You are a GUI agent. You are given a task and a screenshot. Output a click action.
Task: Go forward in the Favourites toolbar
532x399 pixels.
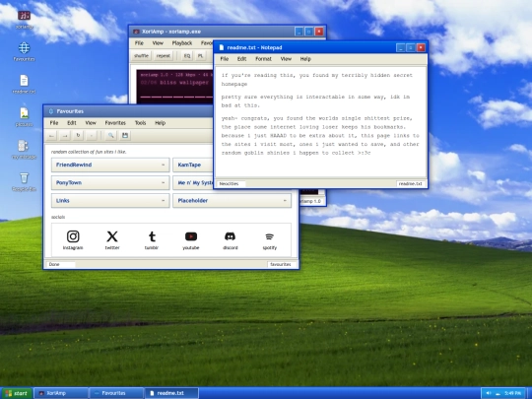click(x=65, y=136)
